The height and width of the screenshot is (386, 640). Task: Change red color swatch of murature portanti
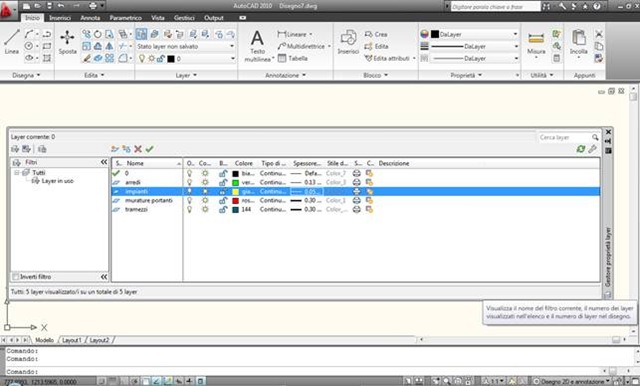click(236, 200)
